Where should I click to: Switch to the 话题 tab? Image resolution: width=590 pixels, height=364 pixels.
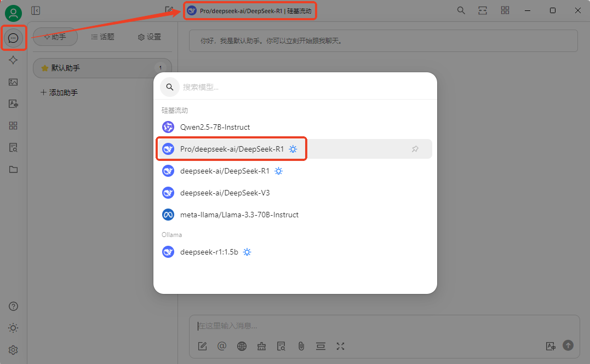(103, 37)
